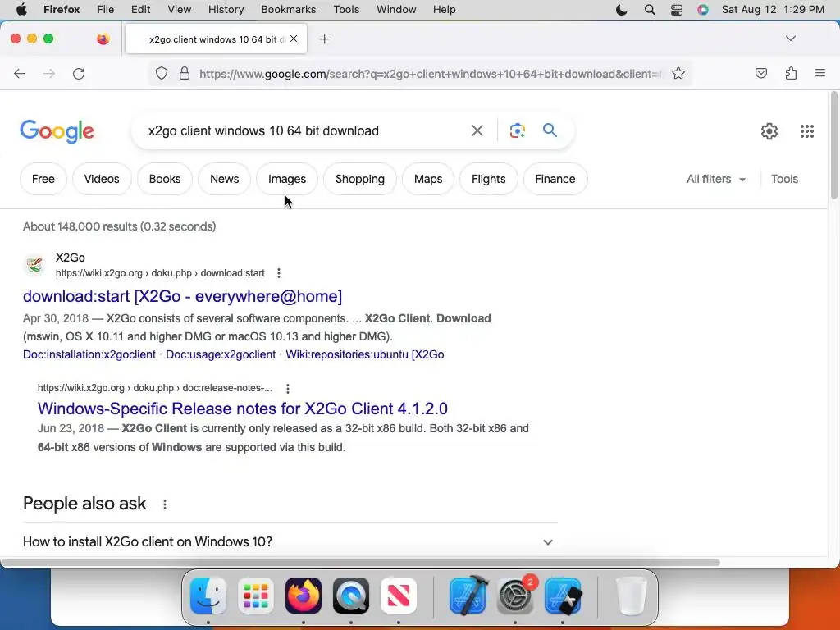Open Doc:usage:x2goclient sublink

220,354
